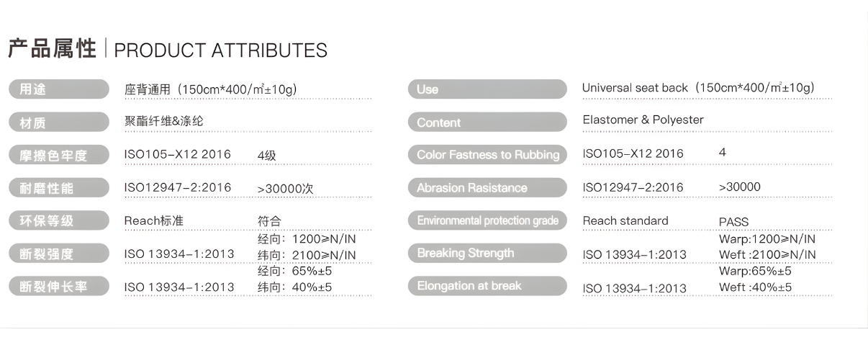
Task: Click the "聚酯纤维&涤纶" material text
Action: [164, 121]
